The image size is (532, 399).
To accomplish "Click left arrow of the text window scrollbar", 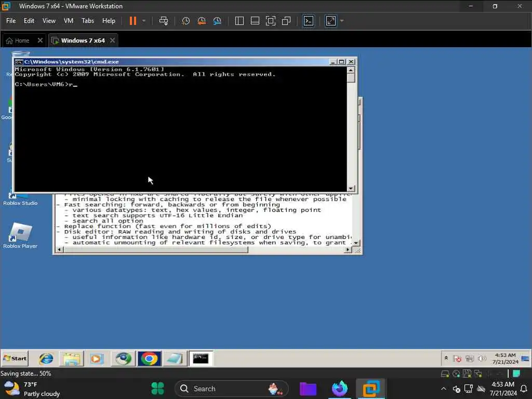I will coord(59,250).
